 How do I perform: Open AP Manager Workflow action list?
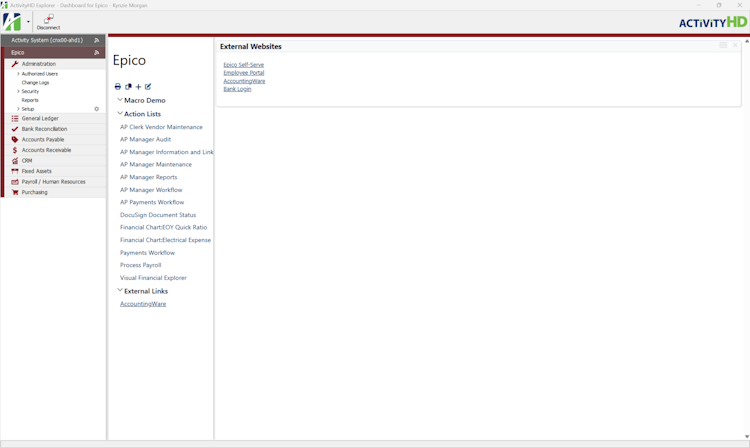[x=151, y=190]
